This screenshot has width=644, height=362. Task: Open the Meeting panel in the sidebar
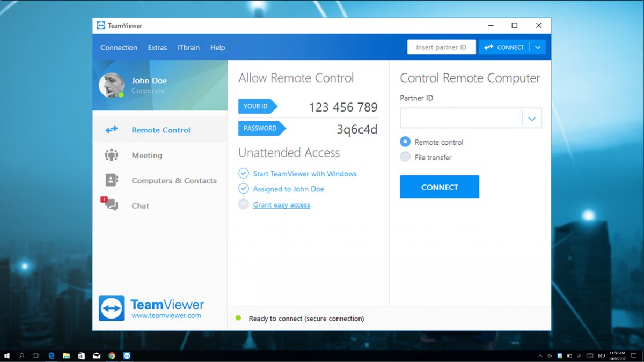(146, 155)
